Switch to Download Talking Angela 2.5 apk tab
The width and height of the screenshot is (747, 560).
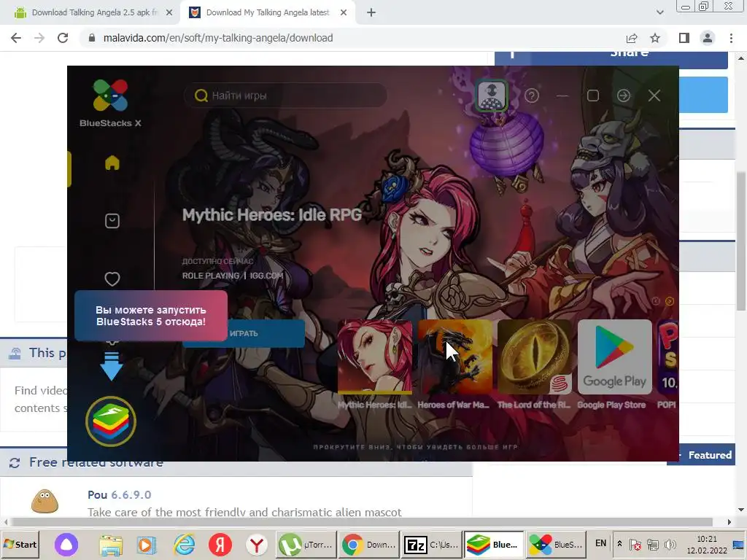click(94, 13)
